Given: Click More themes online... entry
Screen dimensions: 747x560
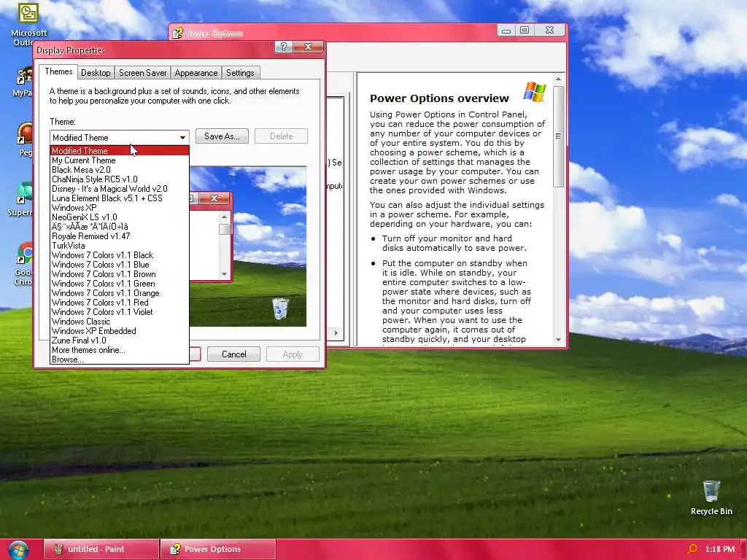Looking at the screenshot, I should tap(120, 350).
